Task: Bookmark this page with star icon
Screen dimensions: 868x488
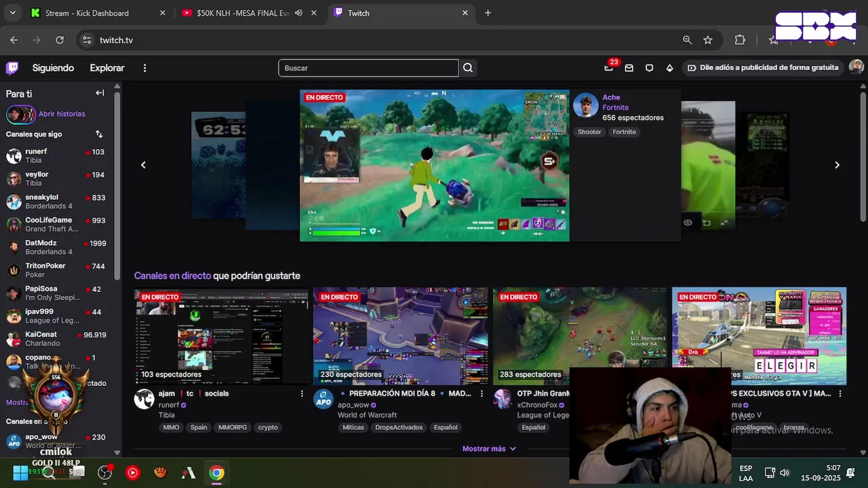Action: pos(708,40)
